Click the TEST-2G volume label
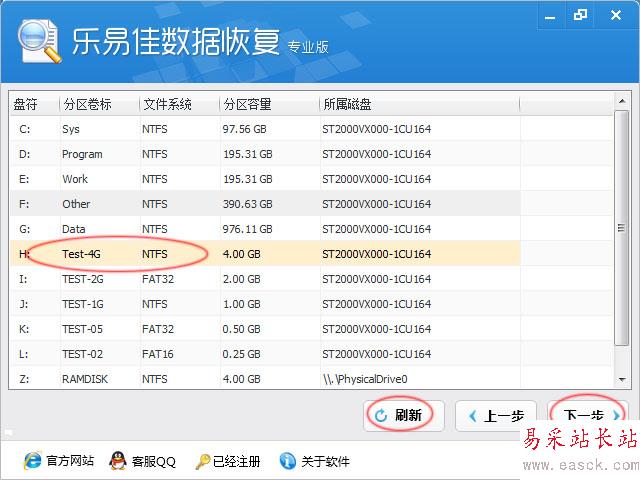This screenshot has width=640, height=480. [x=82, y=279]
